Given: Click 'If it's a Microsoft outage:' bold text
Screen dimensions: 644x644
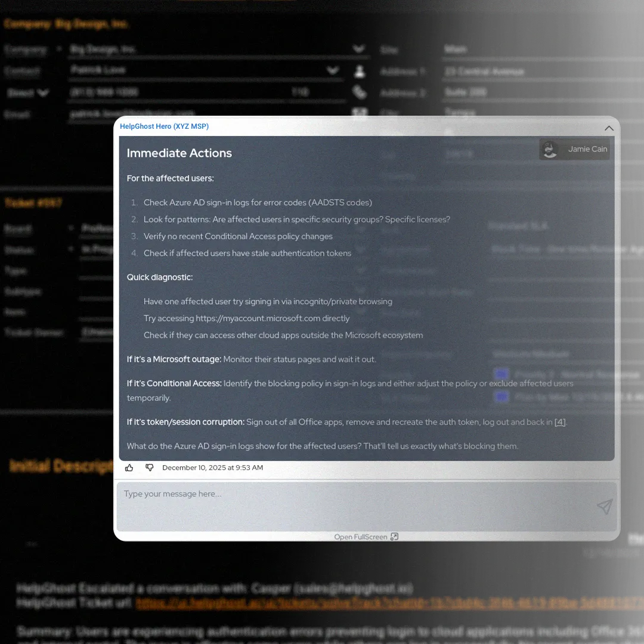Looking at the screenshot, I should tap(174, 360).
